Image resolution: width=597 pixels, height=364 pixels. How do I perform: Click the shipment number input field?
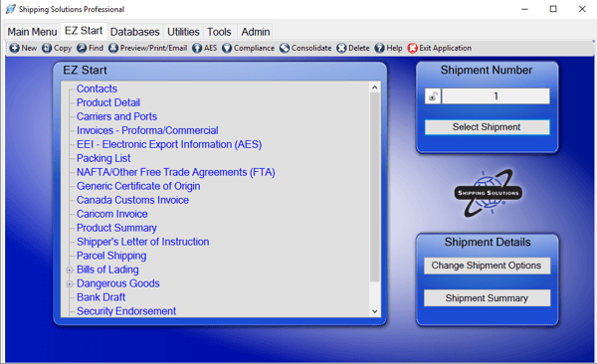pos(496,96)
